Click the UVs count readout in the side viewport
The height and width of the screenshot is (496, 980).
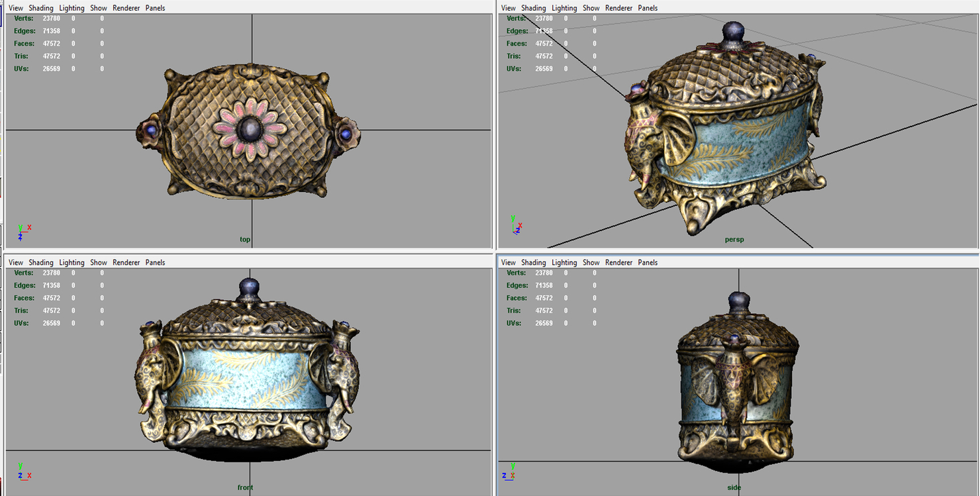pos(543,323)
